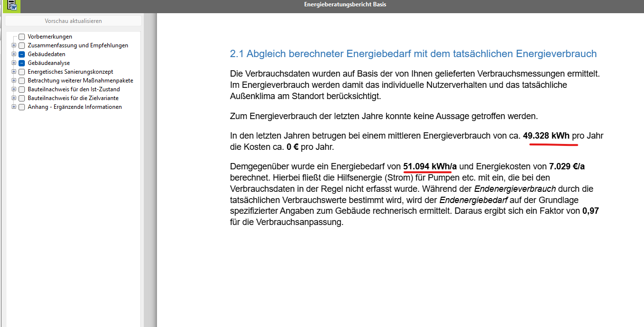
Task: Select the Energetisches Sanierungskonzept label
Action: point(70,72)
